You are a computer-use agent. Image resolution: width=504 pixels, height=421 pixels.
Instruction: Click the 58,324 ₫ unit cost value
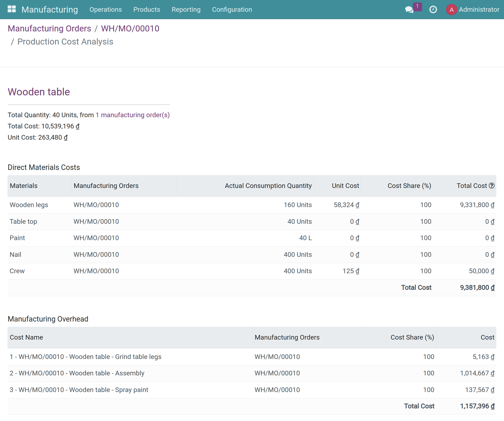(x=346, y=205)
